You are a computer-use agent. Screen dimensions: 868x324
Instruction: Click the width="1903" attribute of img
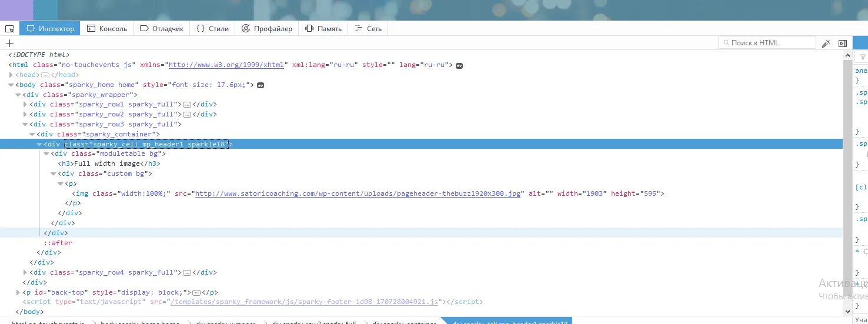[582, 193]
